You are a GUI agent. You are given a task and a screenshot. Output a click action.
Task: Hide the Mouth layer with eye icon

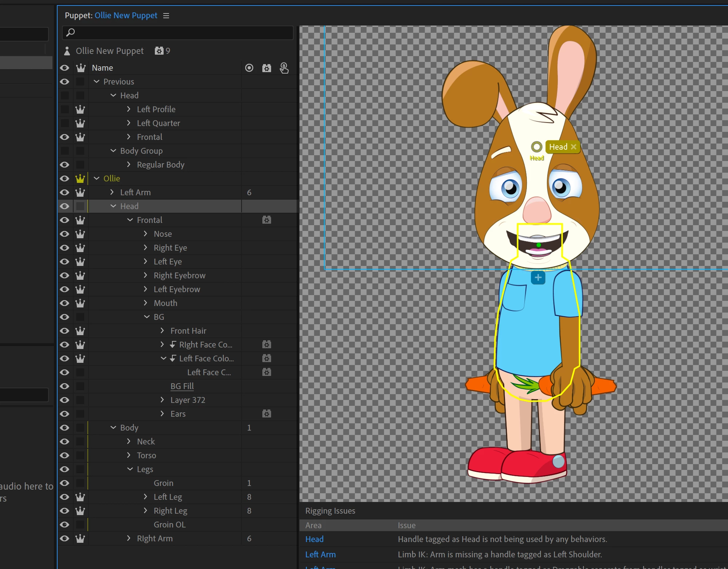coord(64,303)
